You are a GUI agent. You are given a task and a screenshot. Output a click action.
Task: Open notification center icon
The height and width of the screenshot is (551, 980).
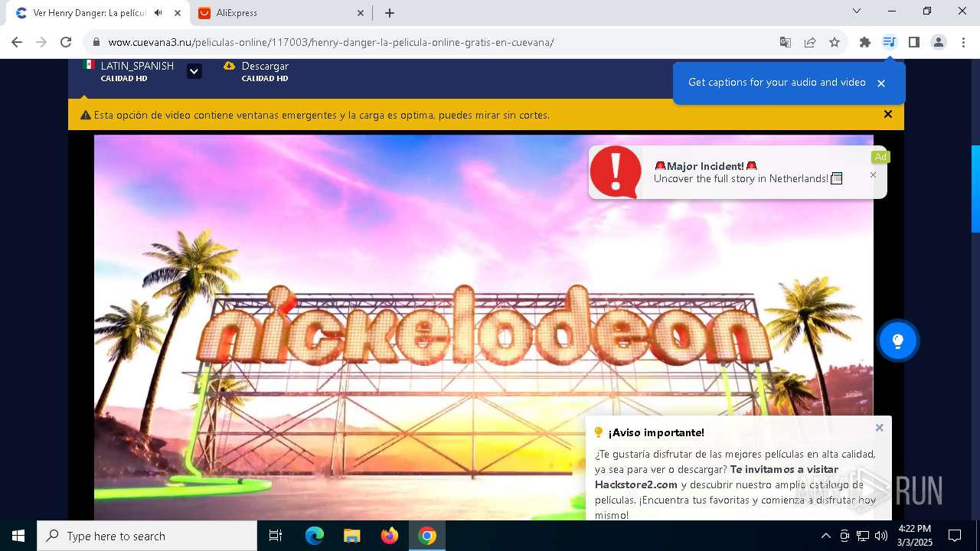(955, 536)
